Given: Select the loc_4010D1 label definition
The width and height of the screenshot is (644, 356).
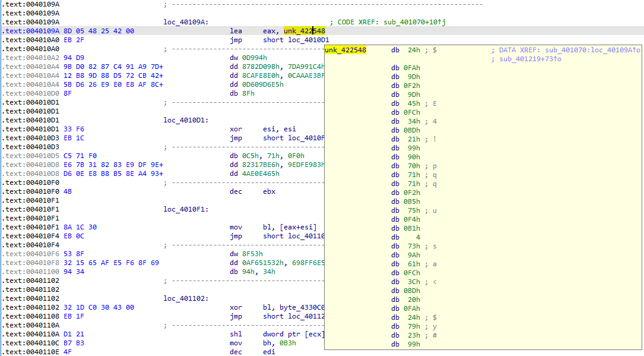Looking at the screenshot, I should click(186, 121).
